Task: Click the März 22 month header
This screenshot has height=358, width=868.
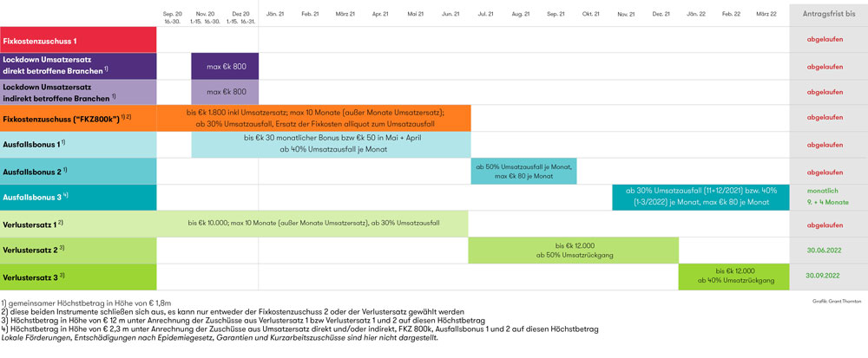Action: [x=766, y=15]
